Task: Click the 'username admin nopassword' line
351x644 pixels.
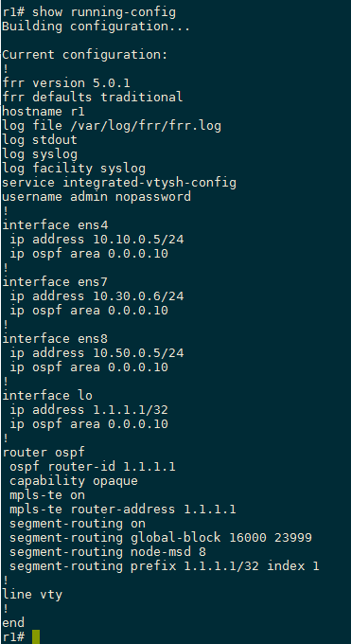Action: click(97, 196)
